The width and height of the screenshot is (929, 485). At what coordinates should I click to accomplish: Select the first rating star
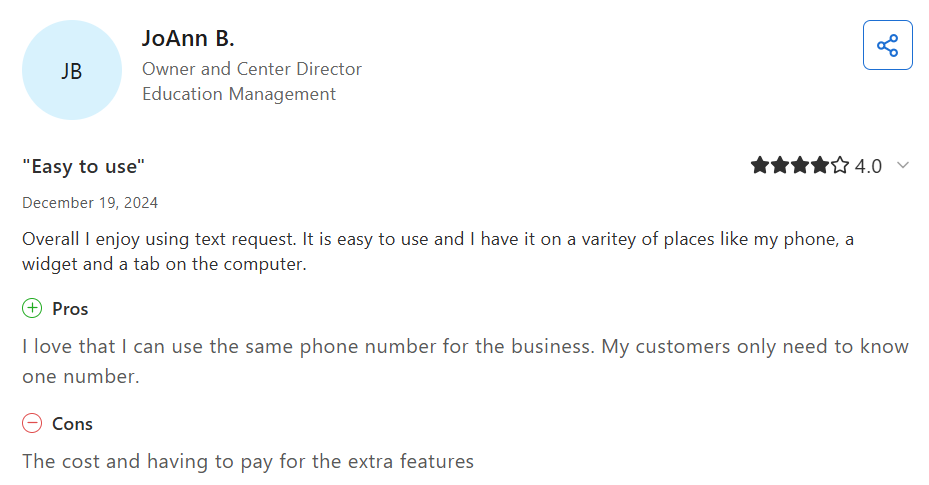click(x=760, y=165)
